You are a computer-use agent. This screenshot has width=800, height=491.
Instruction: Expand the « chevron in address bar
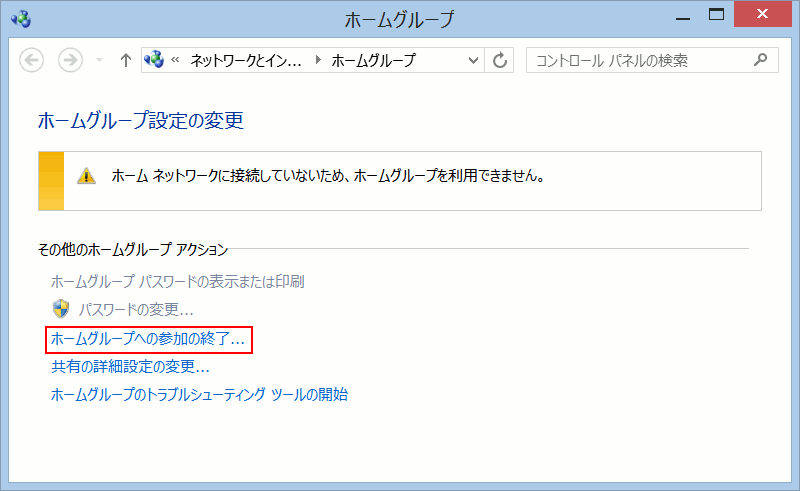click(176, 60)
